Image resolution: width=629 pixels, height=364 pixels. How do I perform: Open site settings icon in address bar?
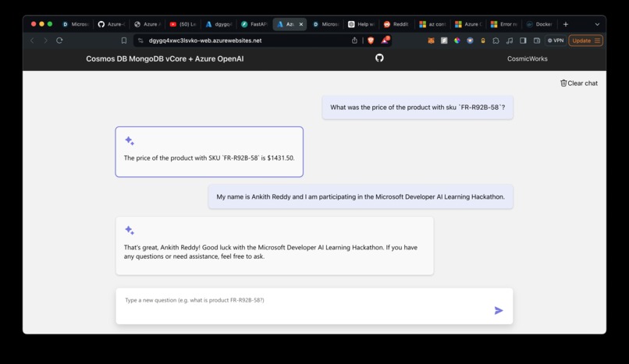click(140, 41)
